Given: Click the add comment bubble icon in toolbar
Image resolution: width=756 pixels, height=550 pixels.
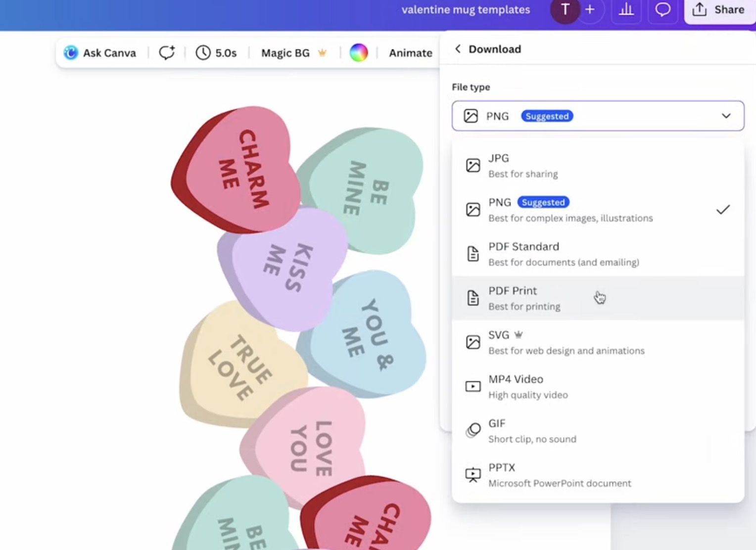Looking at the screenshot, I should 167,52.
